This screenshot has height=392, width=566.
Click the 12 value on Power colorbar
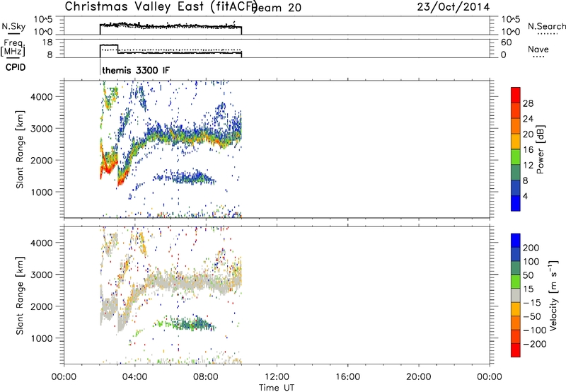[528, 166]
